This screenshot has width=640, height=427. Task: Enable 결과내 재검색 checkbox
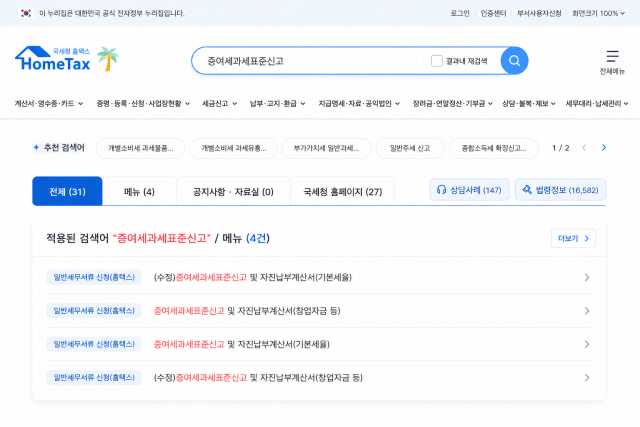tap(437, 61)
